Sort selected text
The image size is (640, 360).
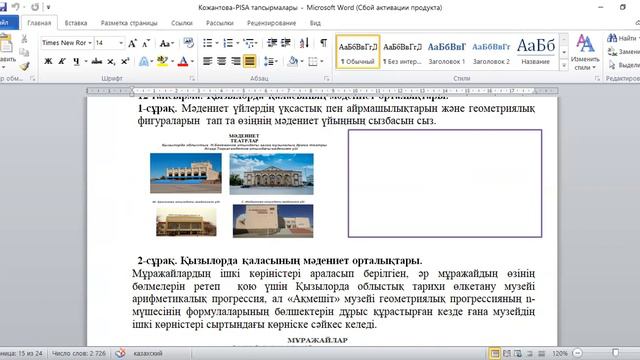(x=304, y=43)
